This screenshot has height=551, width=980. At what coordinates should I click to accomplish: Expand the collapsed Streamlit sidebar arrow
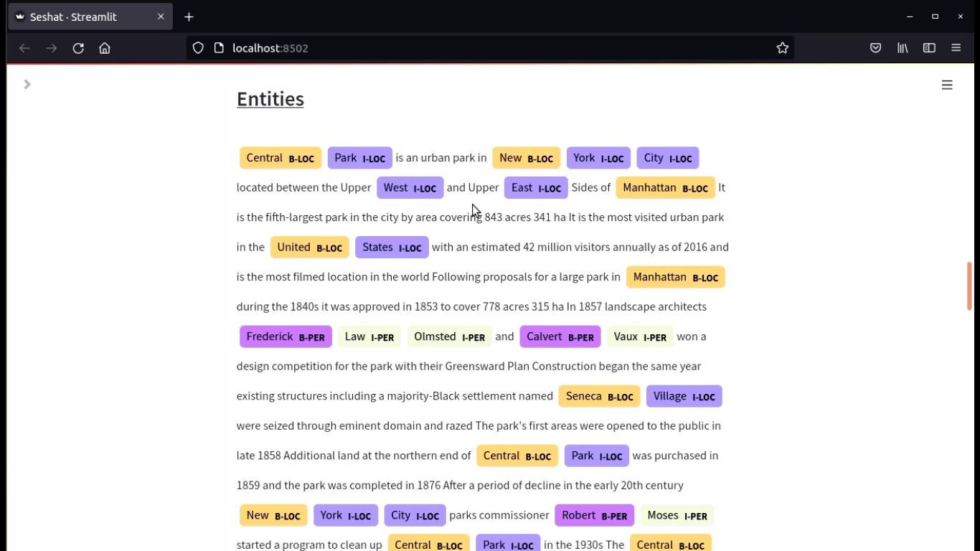(x=27, y=85)
